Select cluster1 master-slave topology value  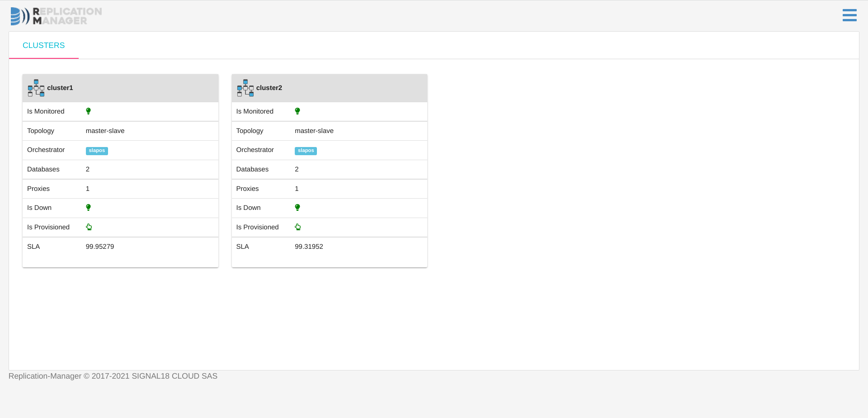[105, 131]
